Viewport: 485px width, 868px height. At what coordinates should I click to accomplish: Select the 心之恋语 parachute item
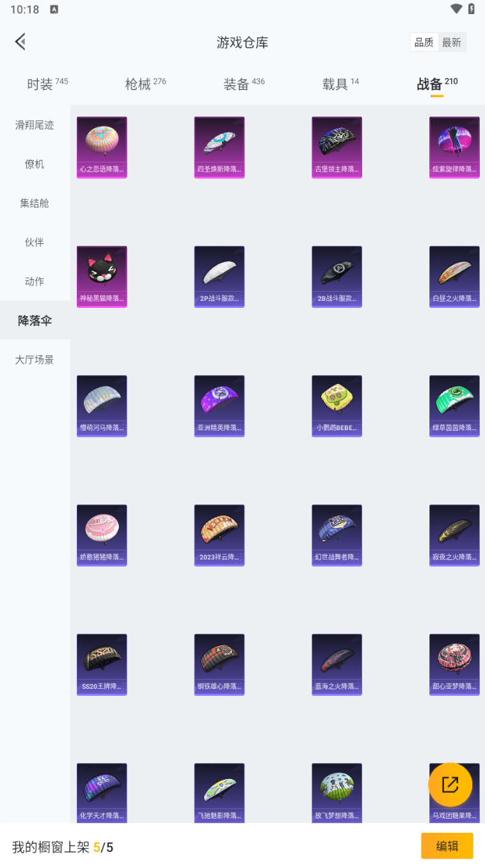(x=102, y=147)
